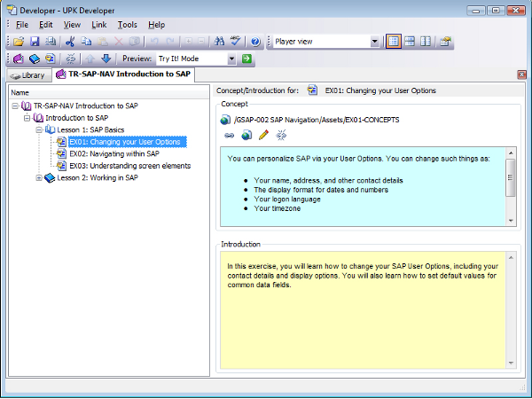Click the Name column header

click(x=109, y=92)
